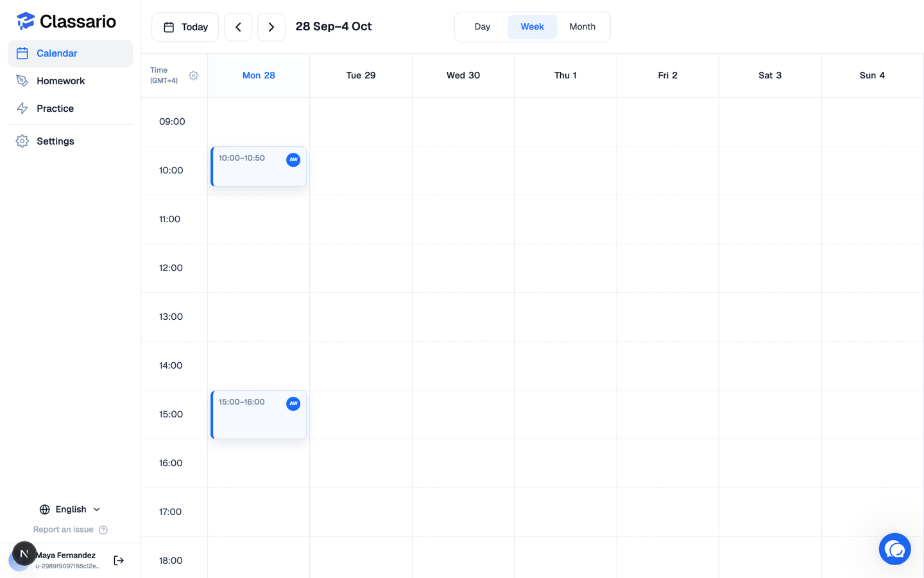
Task: Click the Calendar sidebar icon
Action: 22,53
